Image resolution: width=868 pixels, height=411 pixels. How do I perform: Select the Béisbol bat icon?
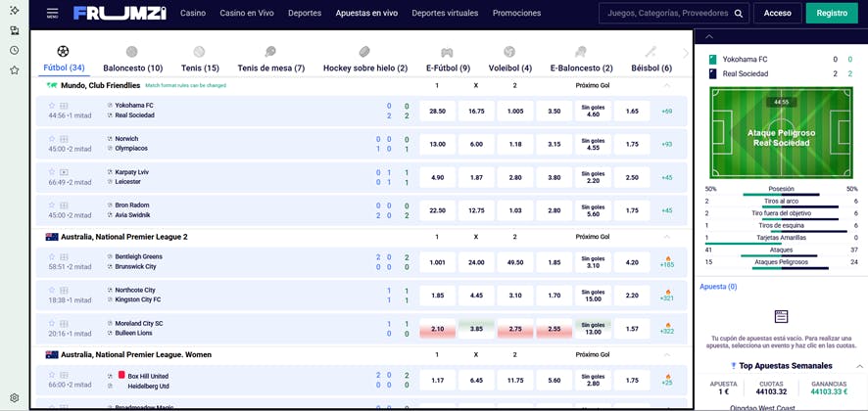pyautogui.click(x=651, y=52)
